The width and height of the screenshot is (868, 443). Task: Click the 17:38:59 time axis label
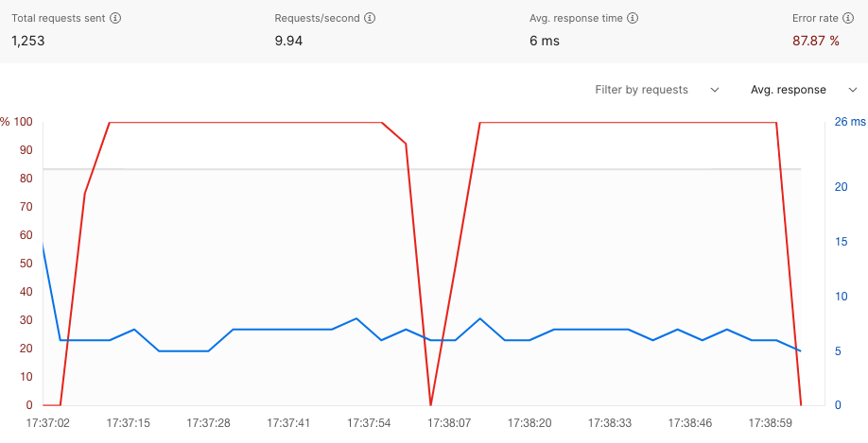click(770, 423)
